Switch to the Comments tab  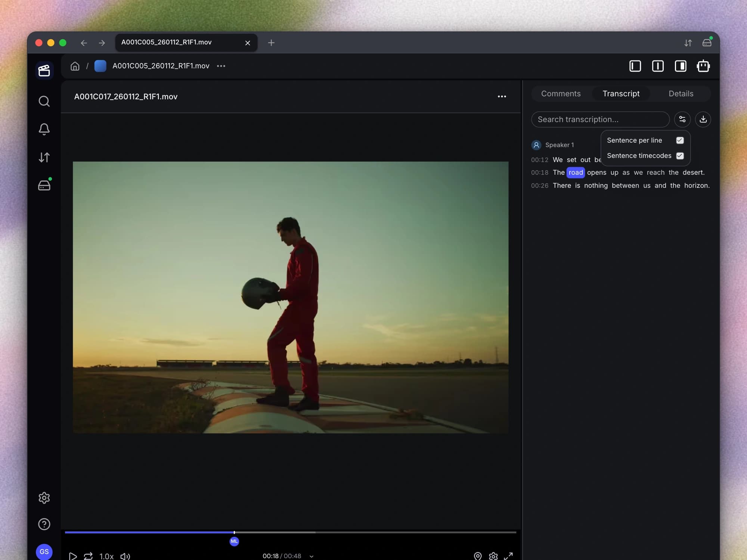click(x=561, y=94)
